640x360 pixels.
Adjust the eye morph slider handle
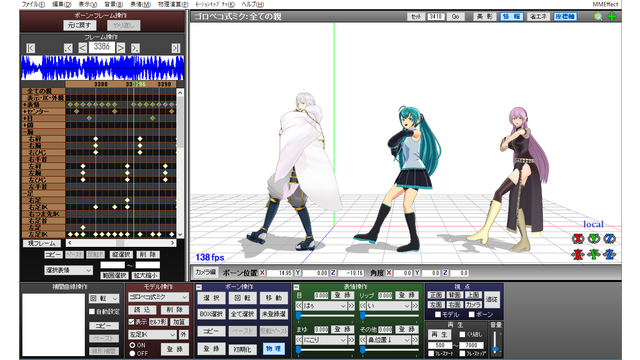tap(298, 316)
